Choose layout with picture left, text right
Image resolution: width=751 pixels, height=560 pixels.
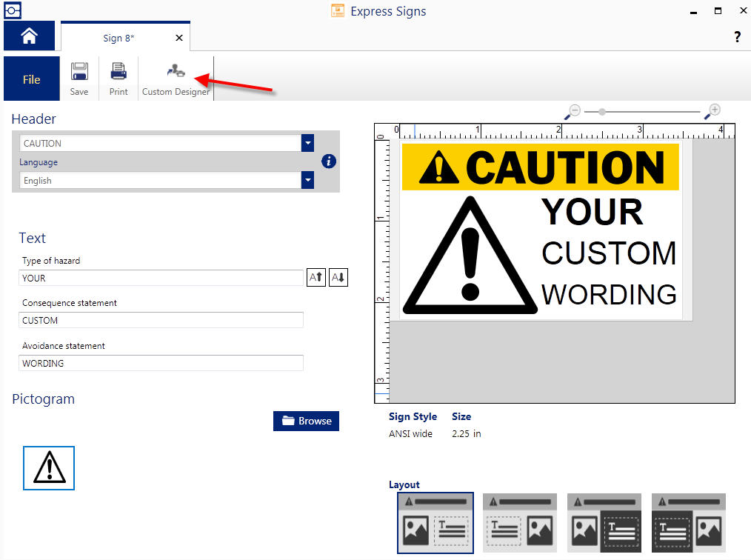pyautogui.click(x=435, y=523)
